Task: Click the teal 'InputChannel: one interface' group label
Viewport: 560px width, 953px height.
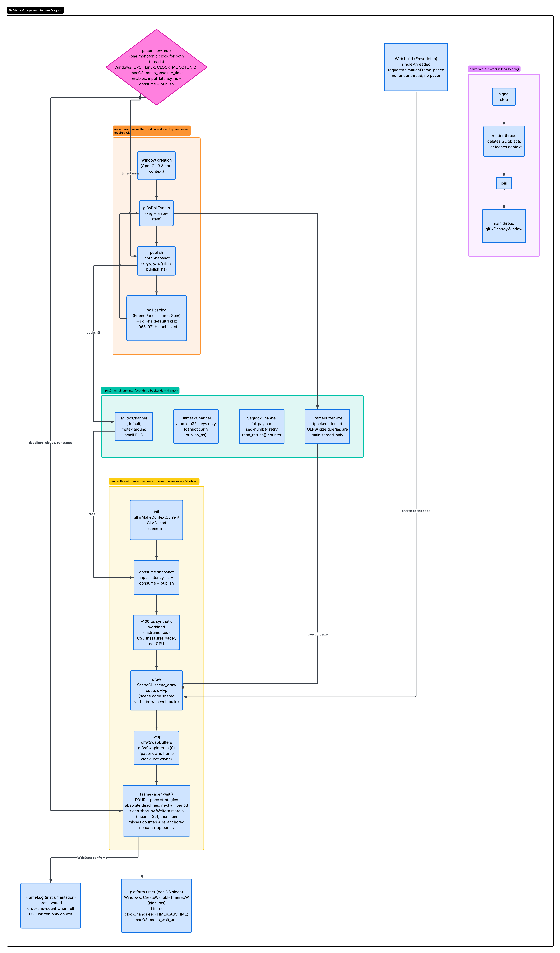Action: [140, 390]
